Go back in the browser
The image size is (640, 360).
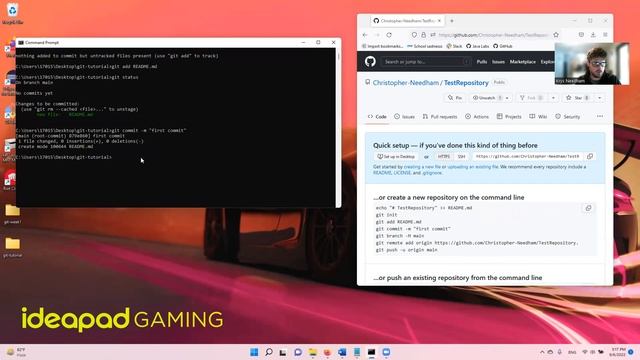(x=365, y=35)
